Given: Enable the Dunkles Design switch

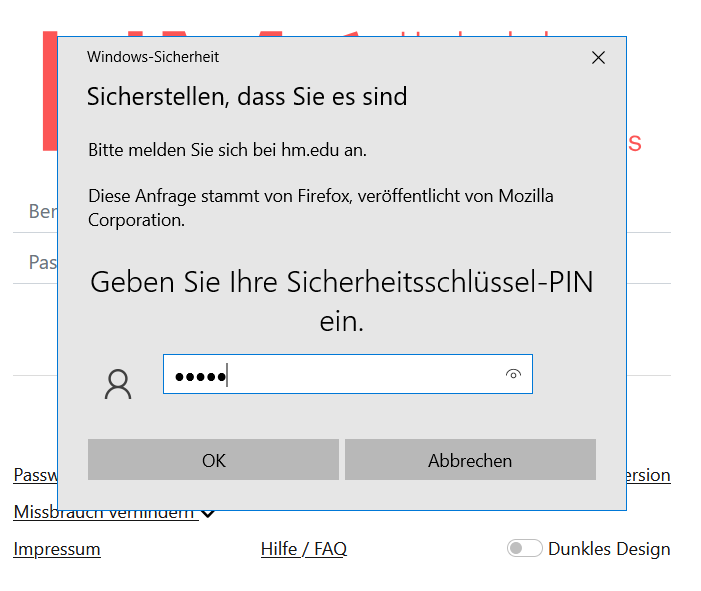Looking at the screenshot, I should pos(525,548).
